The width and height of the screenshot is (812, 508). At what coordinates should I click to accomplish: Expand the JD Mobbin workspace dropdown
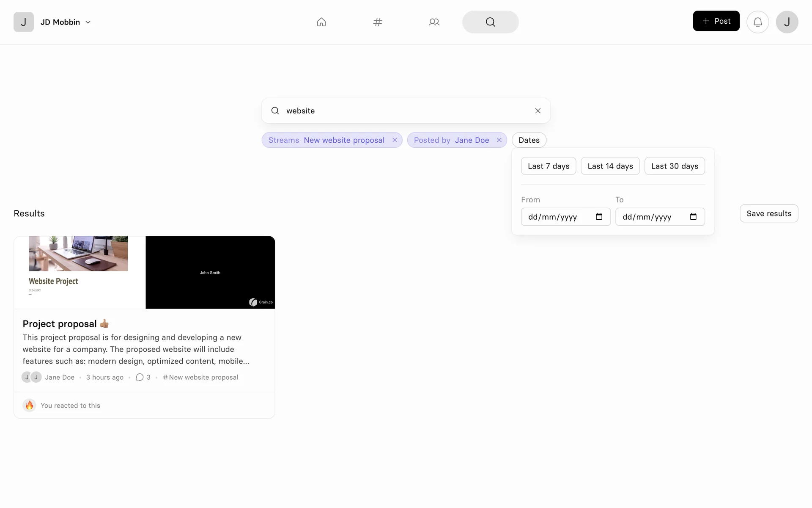[x=88, y=22]
